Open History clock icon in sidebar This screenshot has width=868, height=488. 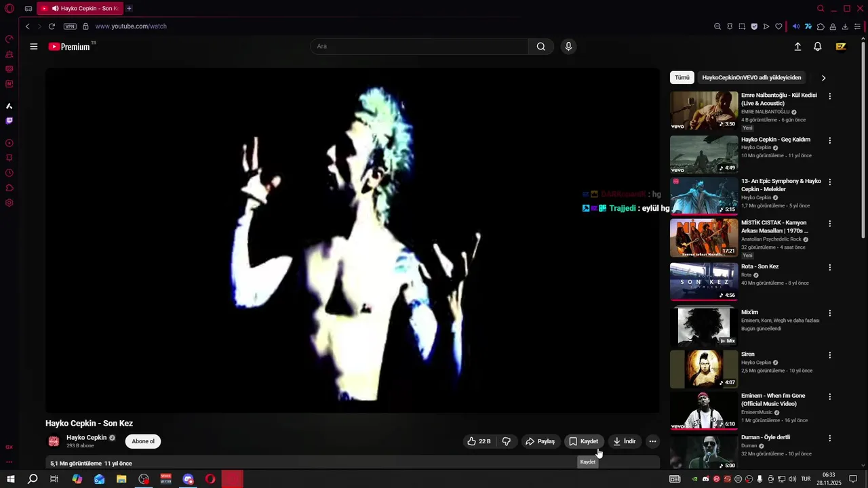point(9,173)
